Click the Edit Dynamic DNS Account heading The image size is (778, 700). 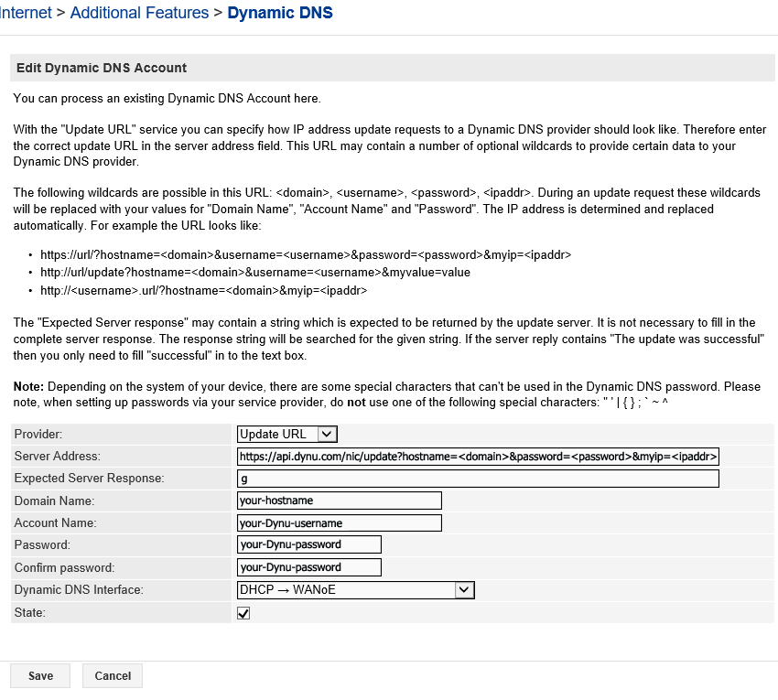pos(102,68)
